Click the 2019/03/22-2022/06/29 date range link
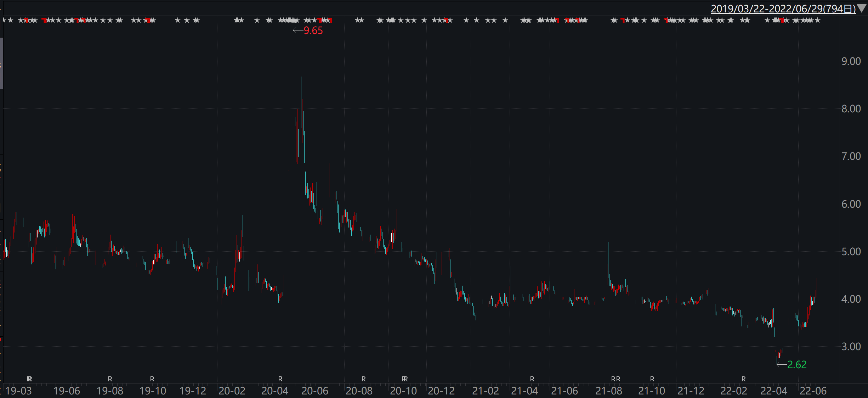868x398 pixels. [x=783, y=9]
